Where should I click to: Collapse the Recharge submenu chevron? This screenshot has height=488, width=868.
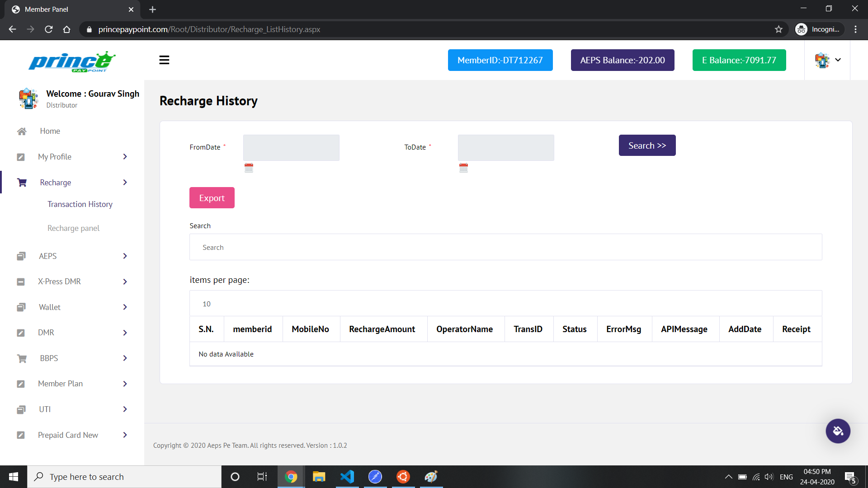(x=125, y=183)
